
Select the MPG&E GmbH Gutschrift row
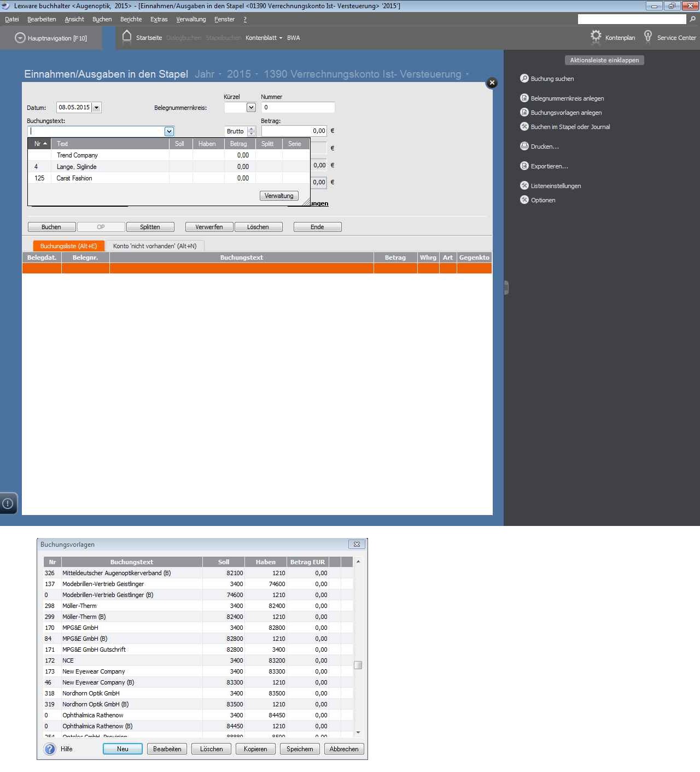[198, 650]
